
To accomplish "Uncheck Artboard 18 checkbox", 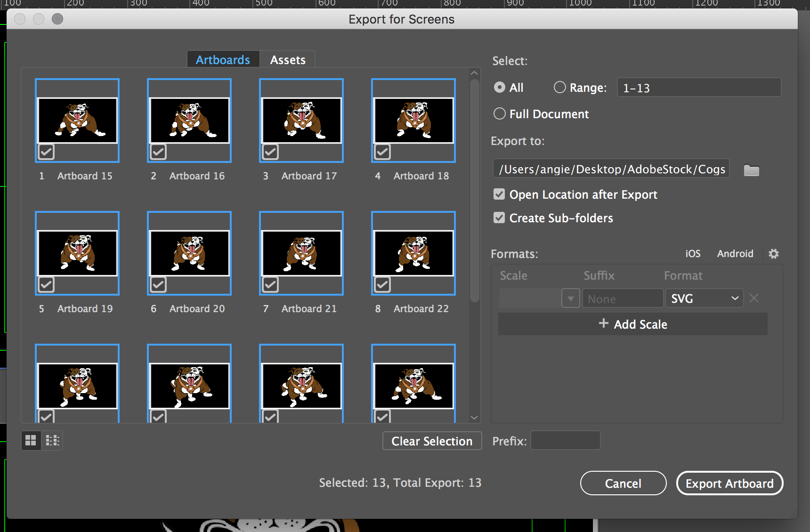I will (382, 152).
